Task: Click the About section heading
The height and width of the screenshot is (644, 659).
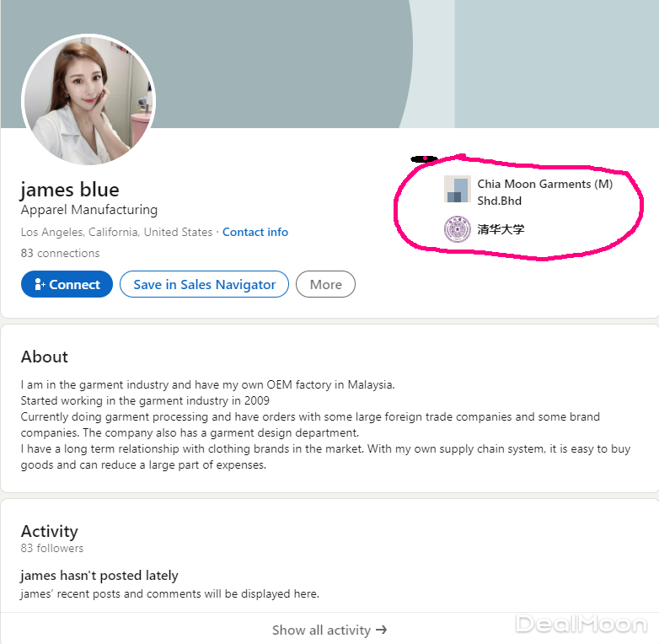Action: pos(45,357)
